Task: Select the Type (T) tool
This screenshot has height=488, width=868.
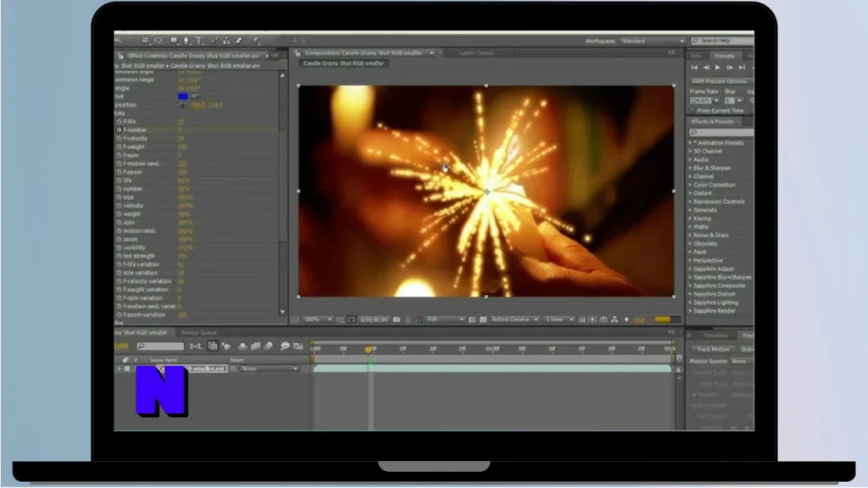Action: pos(199,41)
